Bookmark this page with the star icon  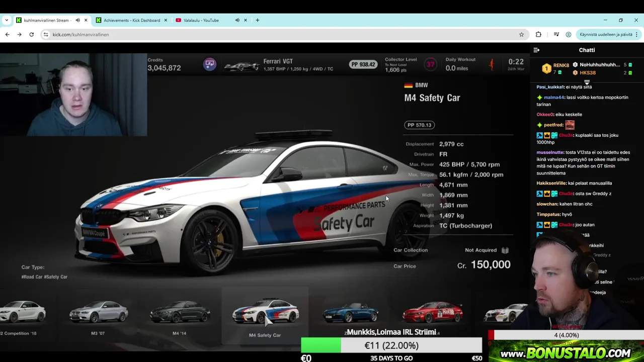(521, 34)
